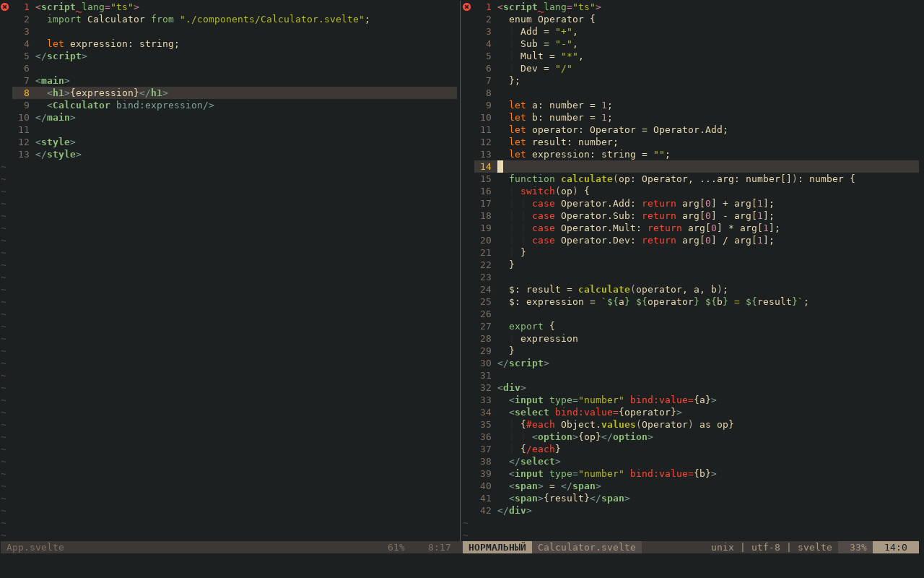
Task: Click the <Calculator bind:expression/> line
Action: [x=131, y=105]
